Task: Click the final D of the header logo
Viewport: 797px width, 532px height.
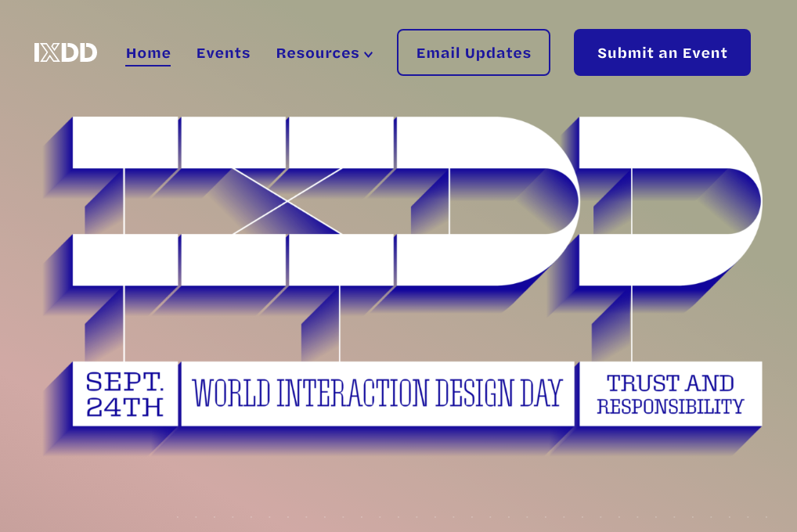Action: [88, 52]
